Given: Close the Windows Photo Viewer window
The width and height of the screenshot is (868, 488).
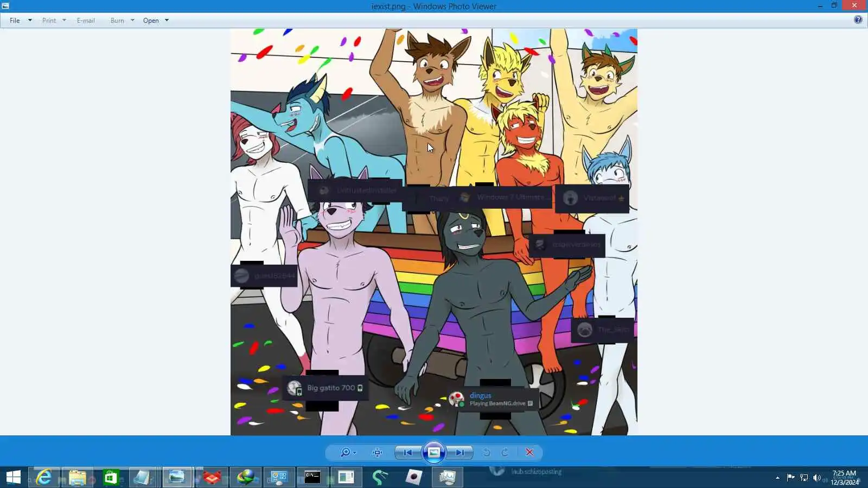Looking at the screenshot, I should pyautogui.click(x=854, y=6).
